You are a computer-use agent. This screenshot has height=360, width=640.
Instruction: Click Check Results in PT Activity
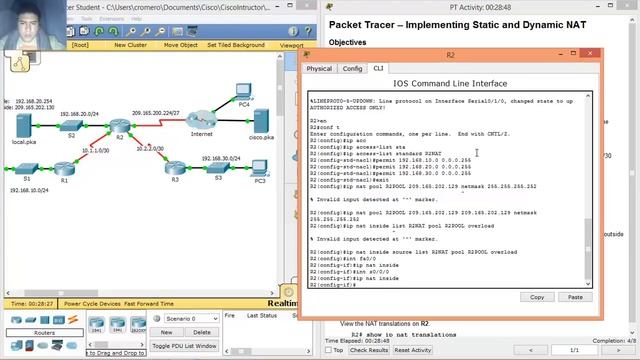[369, 350]
